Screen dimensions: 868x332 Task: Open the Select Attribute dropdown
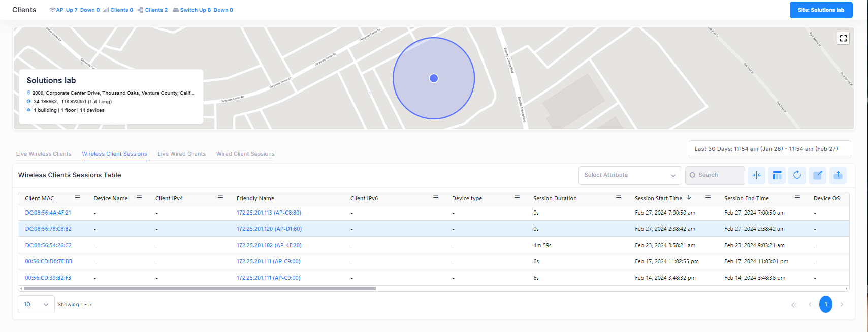(x=629, y=175)
